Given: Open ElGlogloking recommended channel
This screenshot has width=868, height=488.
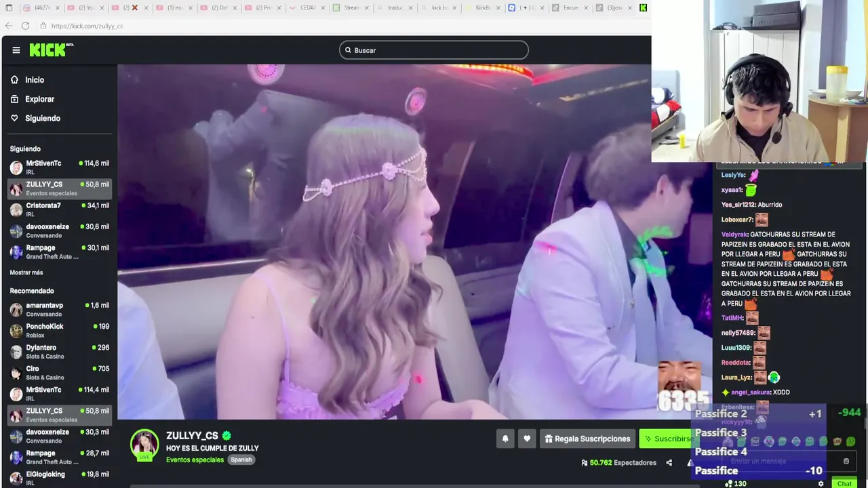Looking at the screenshot, I should pos(60,478).
